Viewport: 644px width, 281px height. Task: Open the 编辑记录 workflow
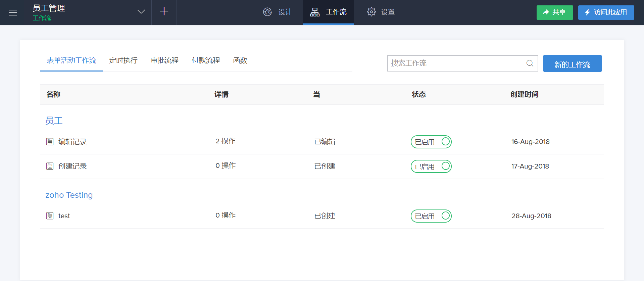point(72,142)
